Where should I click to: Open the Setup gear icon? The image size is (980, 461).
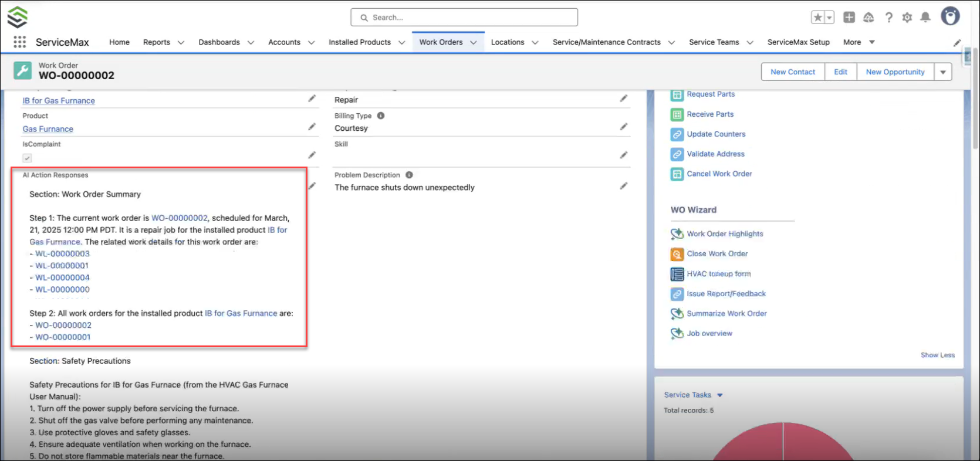pos(907,18)
